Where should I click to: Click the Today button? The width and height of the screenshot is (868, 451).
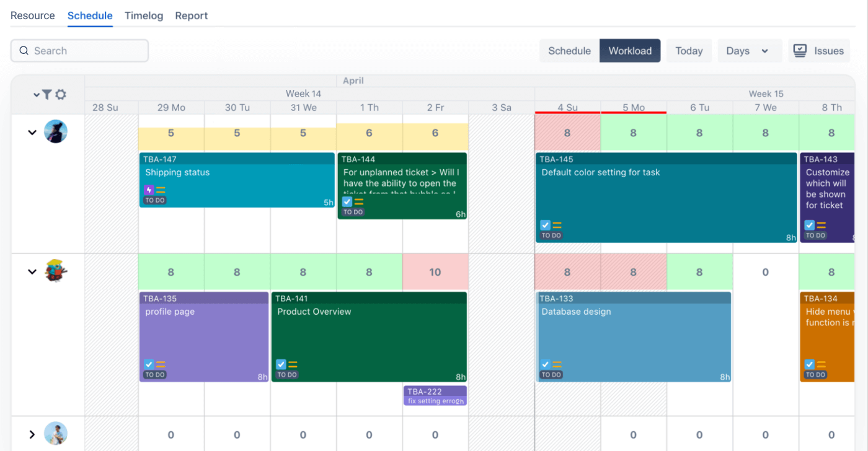689,50
